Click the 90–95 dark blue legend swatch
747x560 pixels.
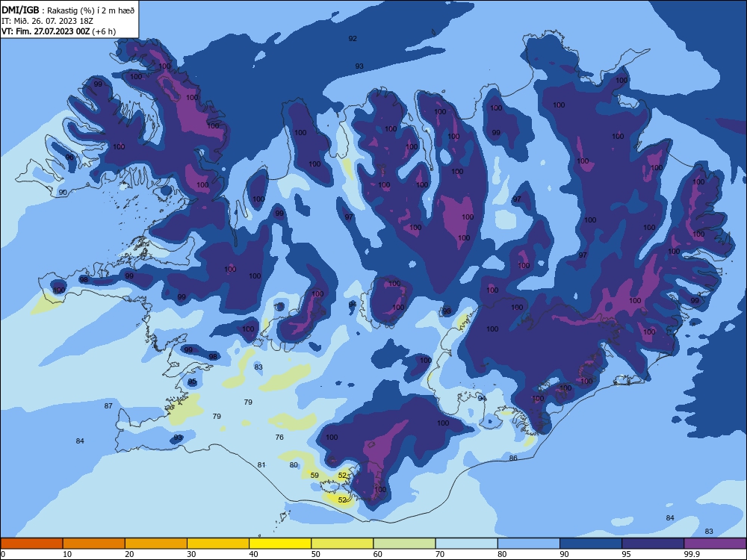[591, 544]
